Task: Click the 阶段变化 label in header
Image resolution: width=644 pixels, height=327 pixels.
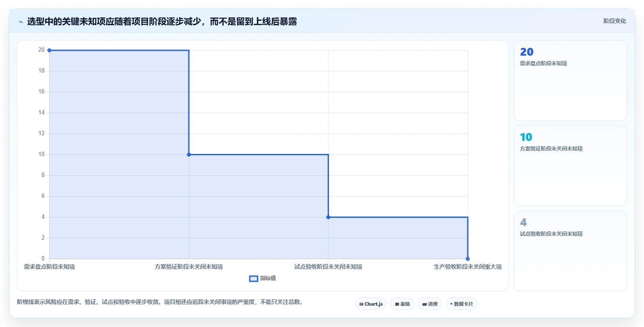Action: tap(615, 21)
